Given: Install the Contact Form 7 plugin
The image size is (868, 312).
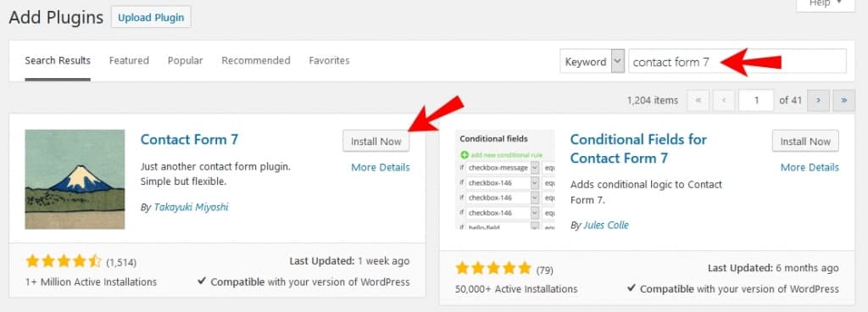Looking at the screenshot, I should [x=376, y=141].
